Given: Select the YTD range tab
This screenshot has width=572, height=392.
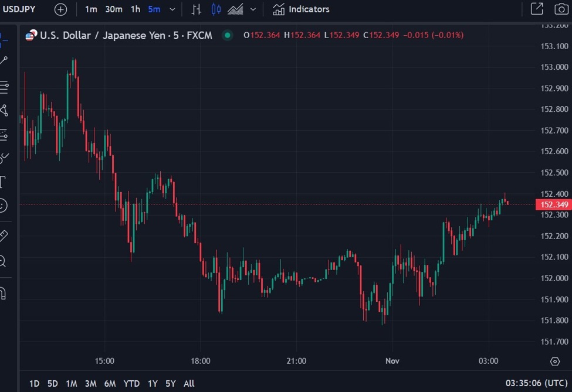Looking at the screenshot, I should pyautogui.click(x=131, y=383).
